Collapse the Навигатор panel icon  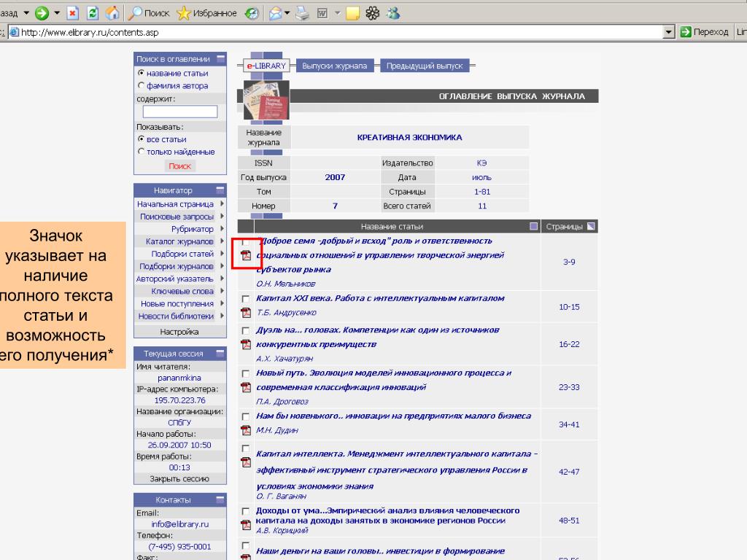coord(220,190)
